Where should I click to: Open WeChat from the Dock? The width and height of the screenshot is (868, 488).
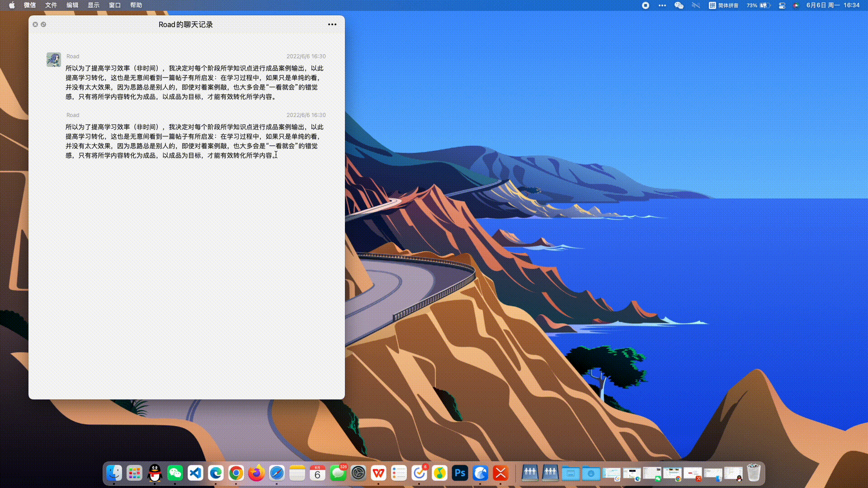tap(175, 473)
